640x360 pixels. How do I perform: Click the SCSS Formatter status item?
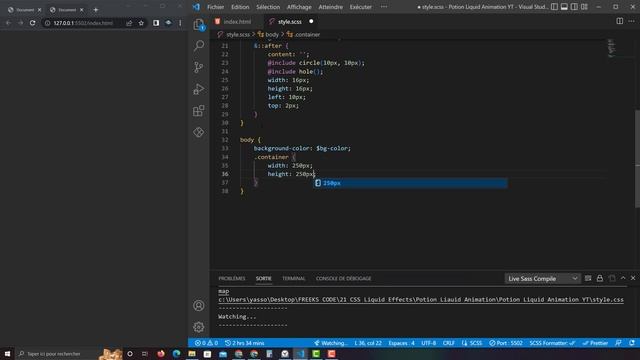552,343
